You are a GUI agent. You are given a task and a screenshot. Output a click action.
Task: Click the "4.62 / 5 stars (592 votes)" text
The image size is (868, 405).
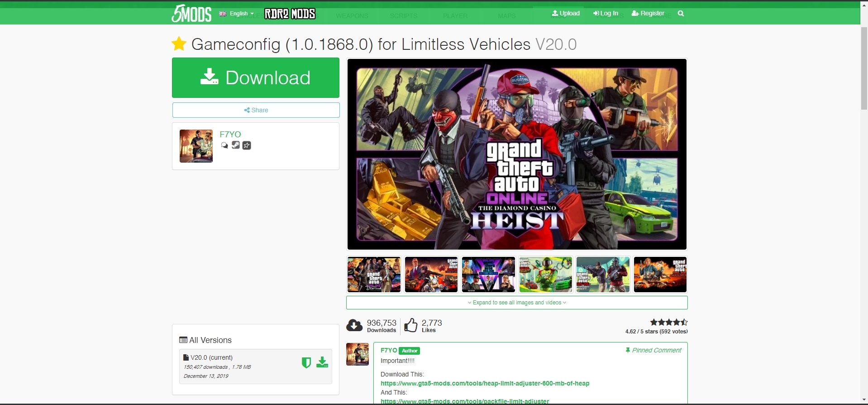(656, 332)
